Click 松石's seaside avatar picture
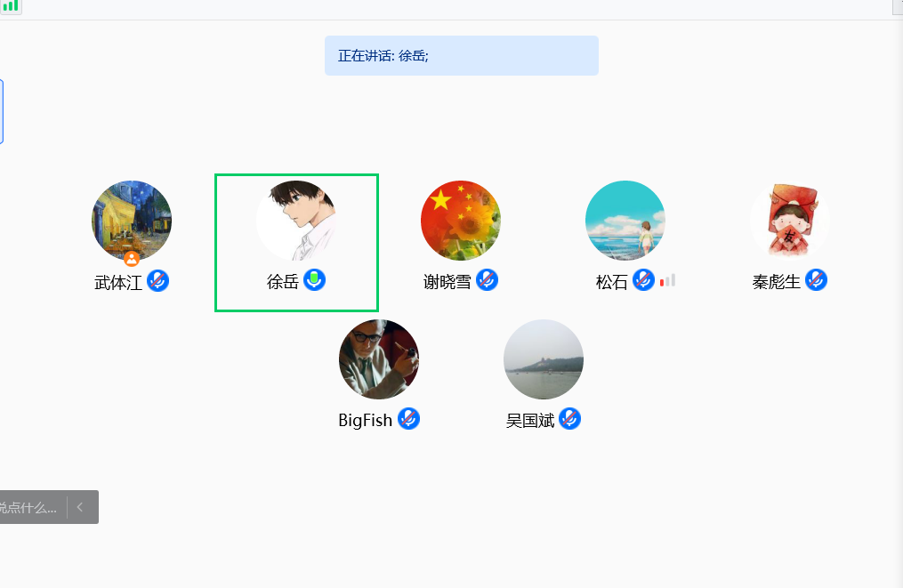This screenshot has width=903, height=588. (625, 221)
